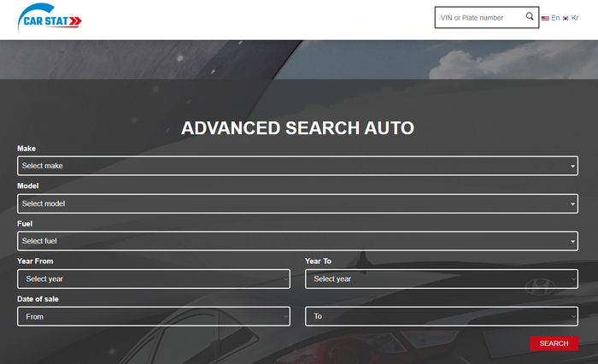This screenshot has height=364, width=598.
Task: Open the Year From select year dropdown
Action: pos(154,279)
